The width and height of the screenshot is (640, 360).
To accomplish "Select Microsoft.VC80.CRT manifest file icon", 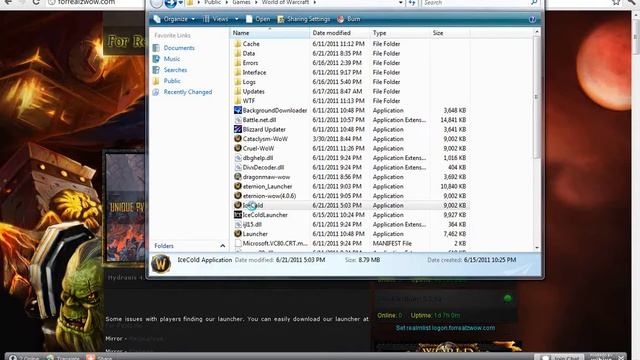I will (x=238, y=243).
